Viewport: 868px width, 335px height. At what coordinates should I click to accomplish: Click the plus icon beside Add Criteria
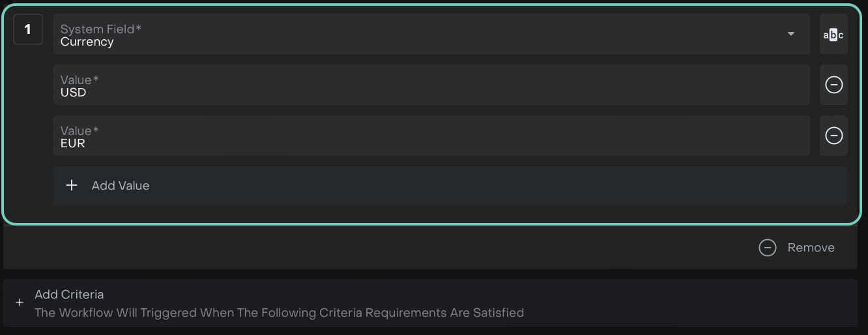point(20,302)
